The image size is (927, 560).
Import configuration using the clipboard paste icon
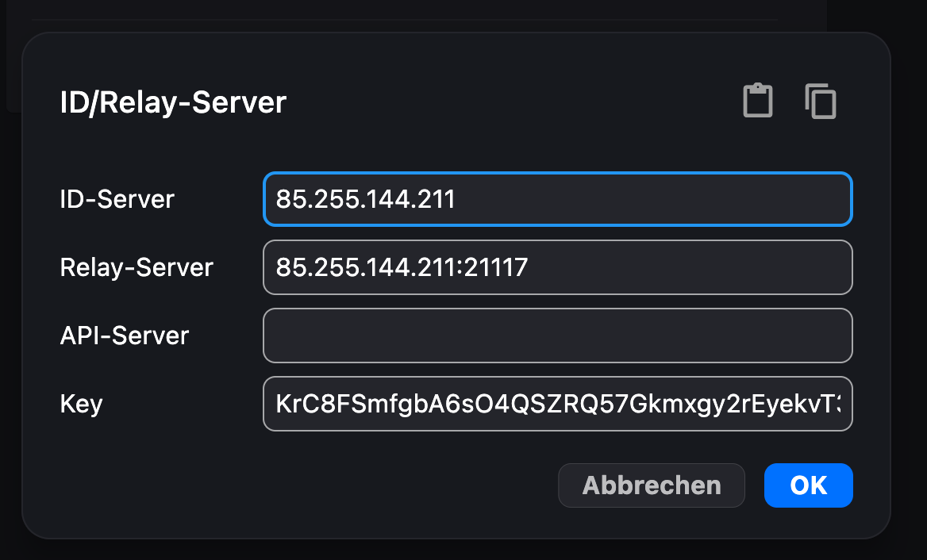click(757, 102)
